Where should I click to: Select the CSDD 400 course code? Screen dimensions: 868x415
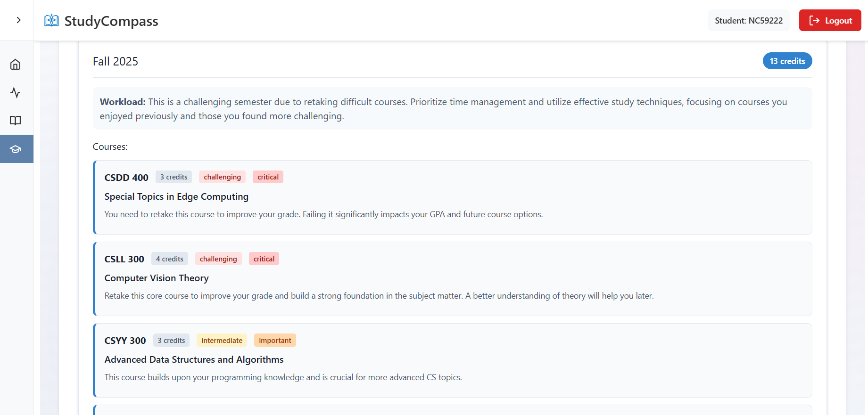pos(126,178)
